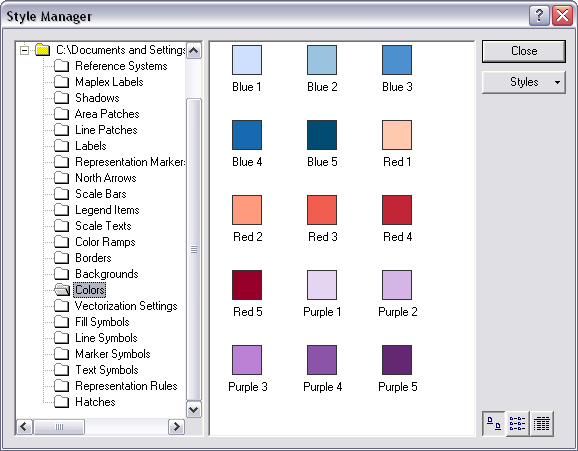Open the Color Ramps folder

(x=105, y=242)
